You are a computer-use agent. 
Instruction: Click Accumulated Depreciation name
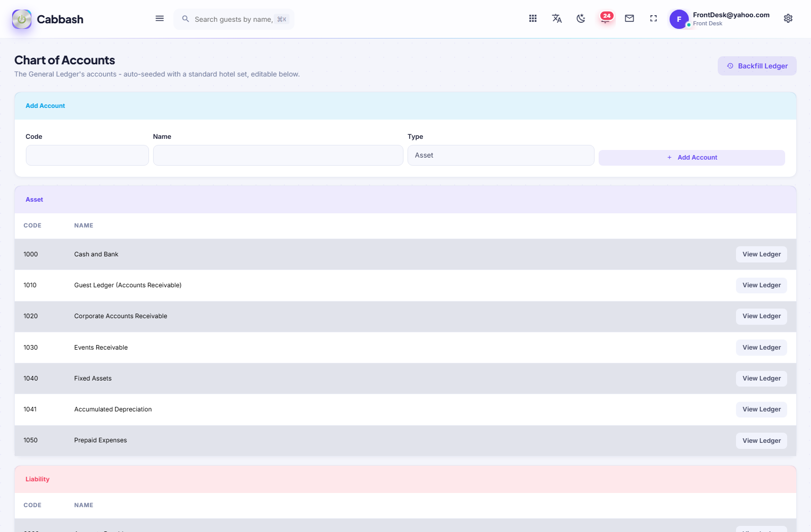(x=113, y=409)
